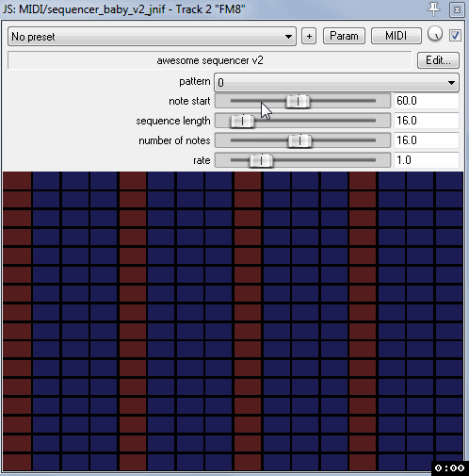
Task: Click the MIDI button
Action: click(396, 36)
